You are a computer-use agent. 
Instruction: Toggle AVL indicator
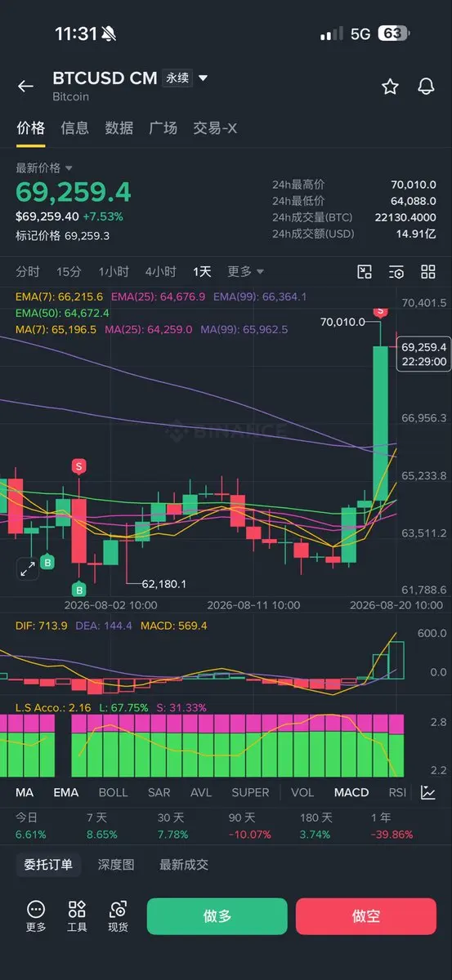tap(201, 792)
